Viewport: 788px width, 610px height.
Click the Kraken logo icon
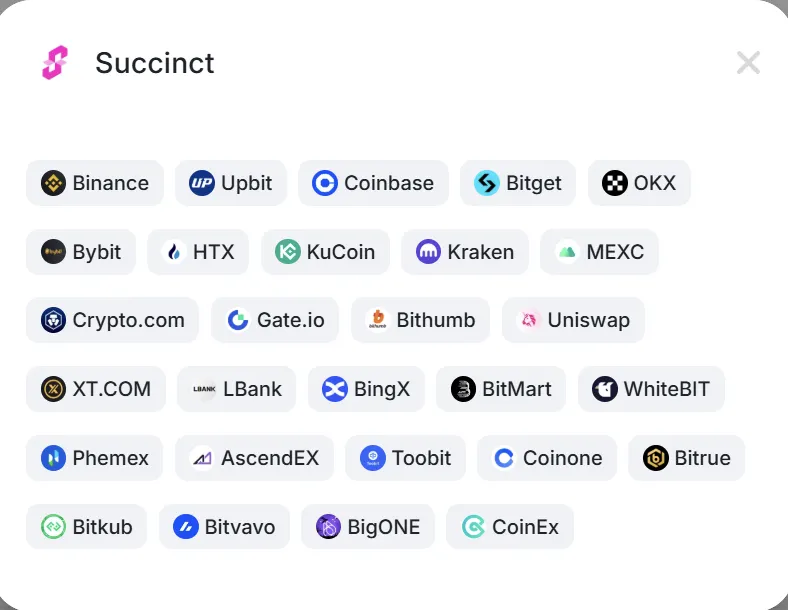pyautogui.click(x=429, y=252)
